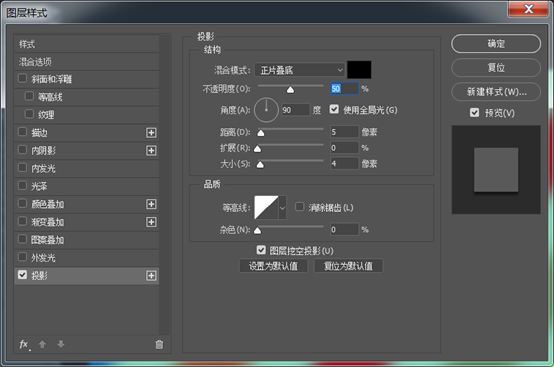Enable the 外发光 checkbox
The height and width of the screenshot is (367, 554).
[x=22, y=257]
